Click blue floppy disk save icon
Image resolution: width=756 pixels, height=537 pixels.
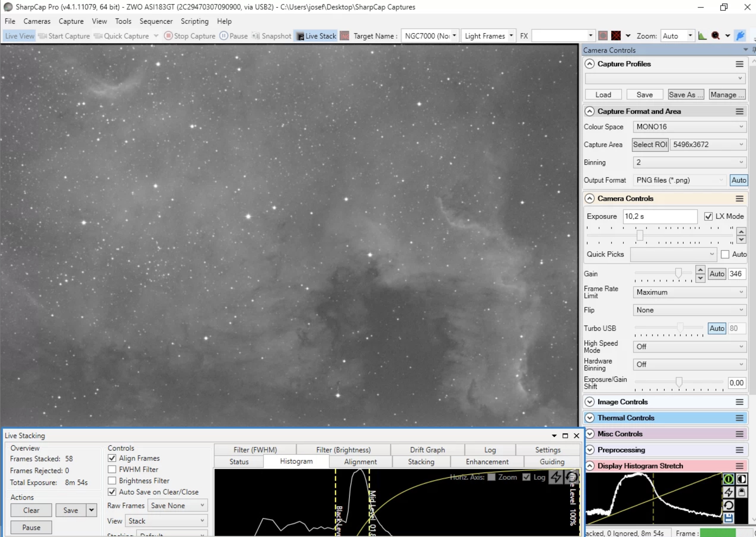coord(728,518)
